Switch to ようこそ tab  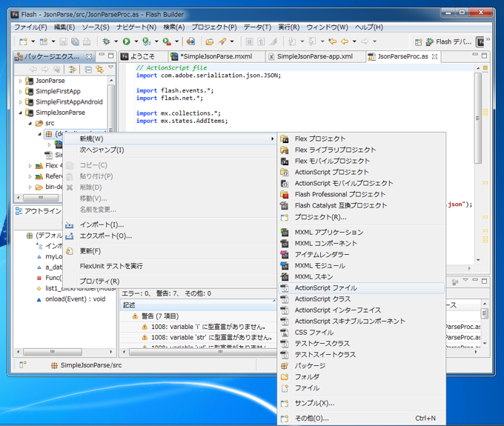tap(142, 56)
